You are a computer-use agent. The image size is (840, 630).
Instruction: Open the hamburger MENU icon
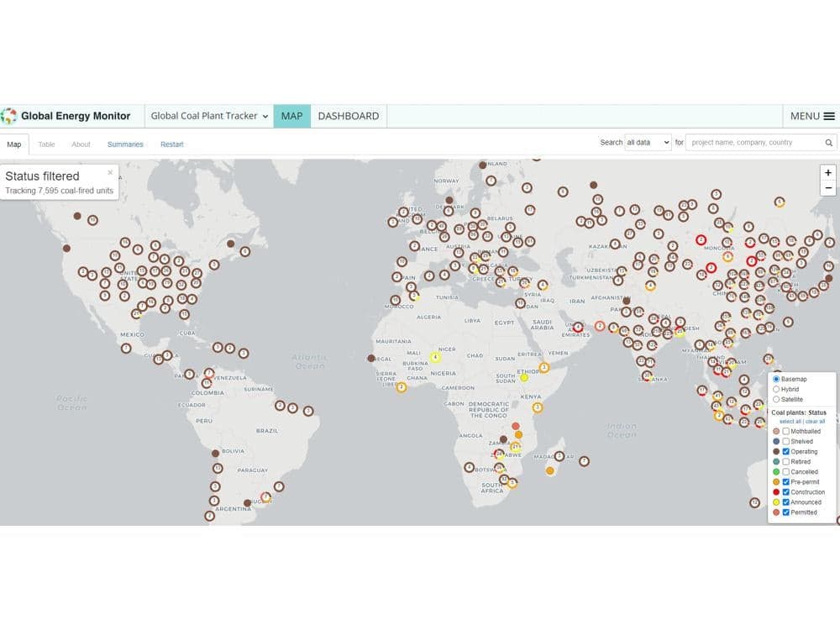[x=829, y=116]
